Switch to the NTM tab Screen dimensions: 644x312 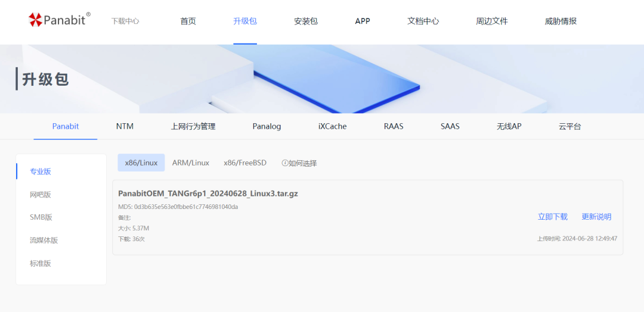(x=125, y=126)
